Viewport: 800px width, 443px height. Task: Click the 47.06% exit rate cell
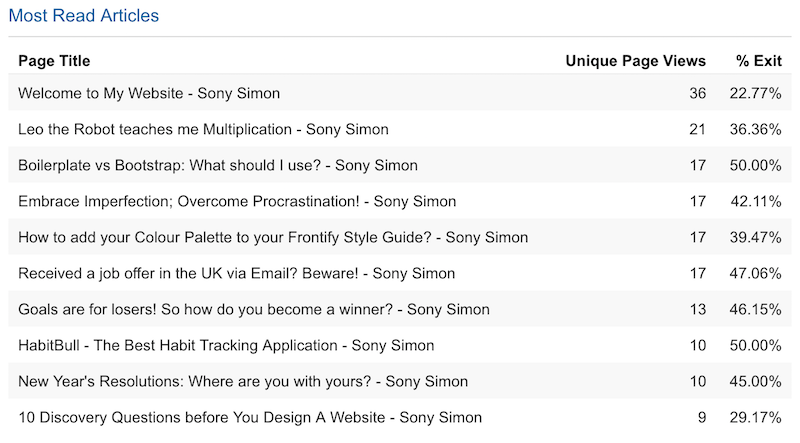tap(755, 273)
